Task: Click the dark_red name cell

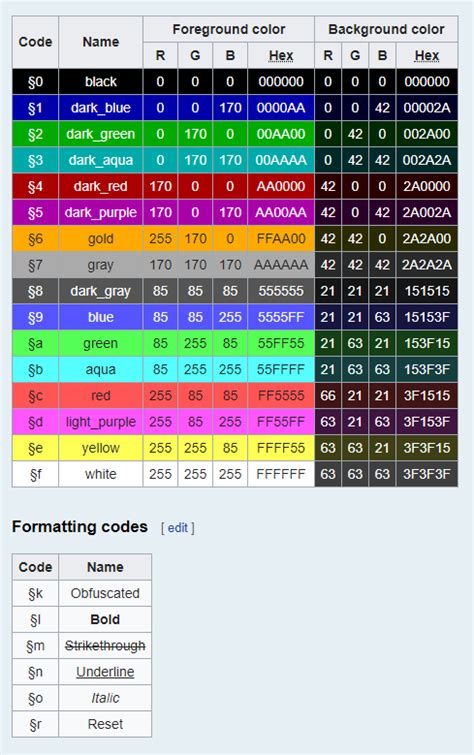Action: tap(101, 186)
